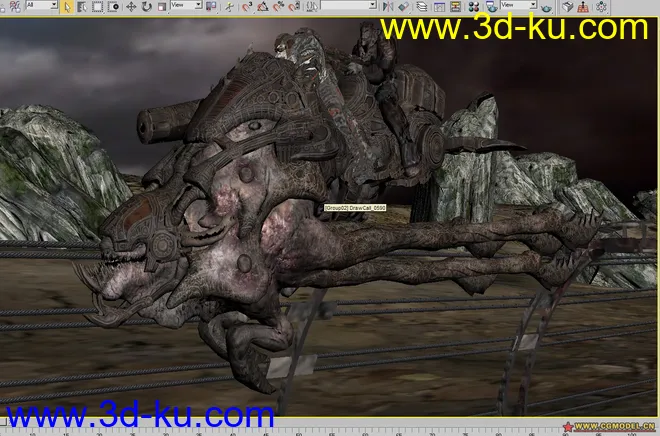Click the dotted circular node cluster icon
Image resolution: width=660 pixels, height=436 pixels.
601,6
